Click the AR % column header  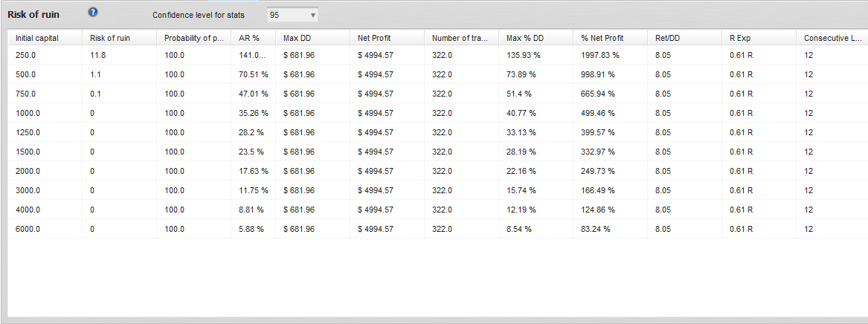coord(249,37)
